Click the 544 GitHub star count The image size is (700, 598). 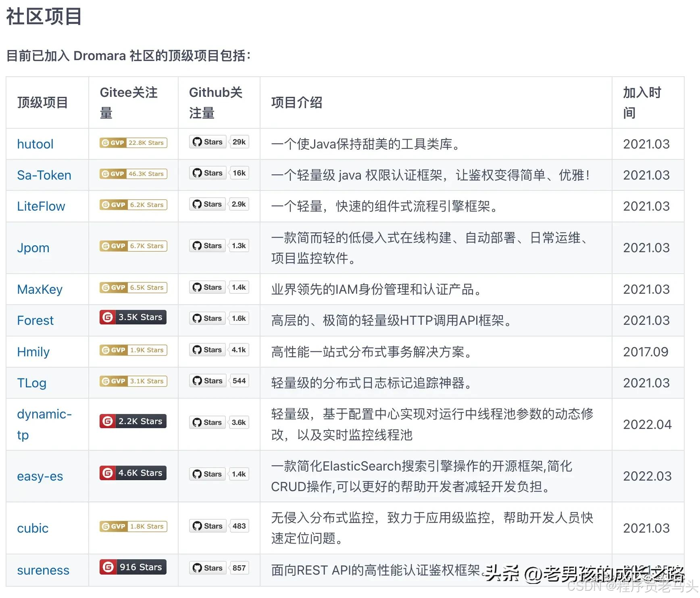pyautogui.click(x=239, y=381)
